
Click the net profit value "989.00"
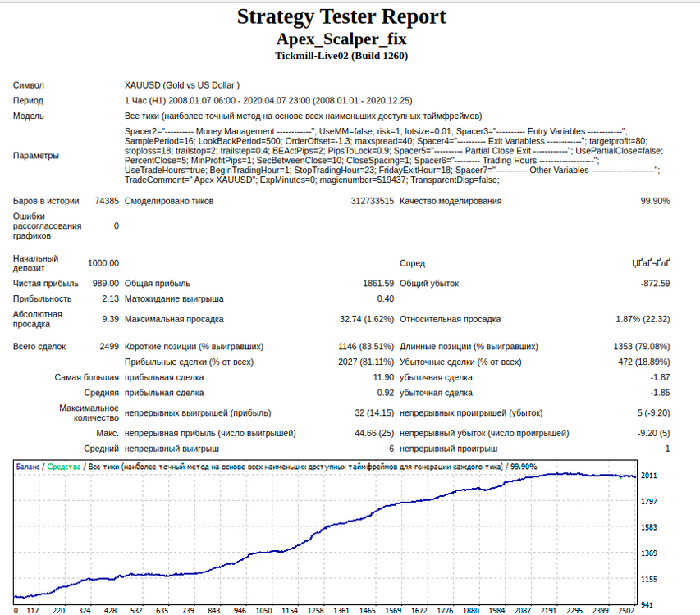106,284
